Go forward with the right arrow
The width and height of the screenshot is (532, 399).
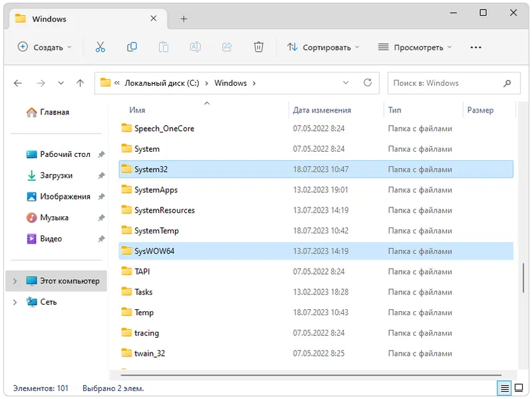pos(41,83)
